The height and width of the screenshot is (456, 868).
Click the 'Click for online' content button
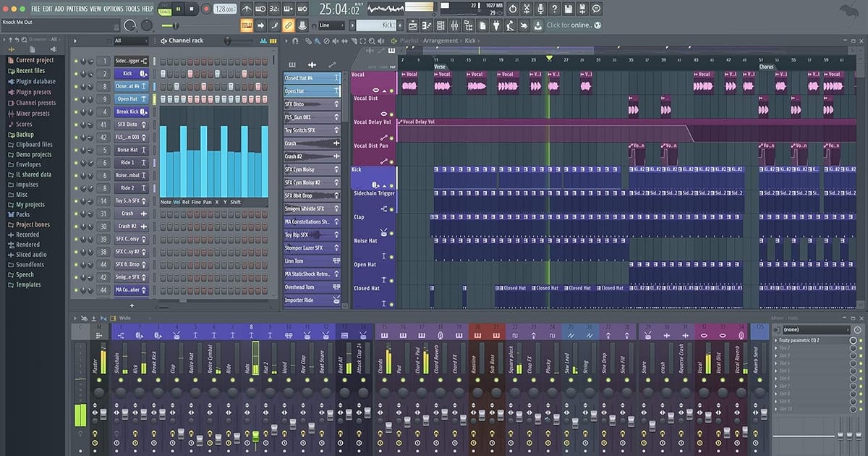point(571,25)
